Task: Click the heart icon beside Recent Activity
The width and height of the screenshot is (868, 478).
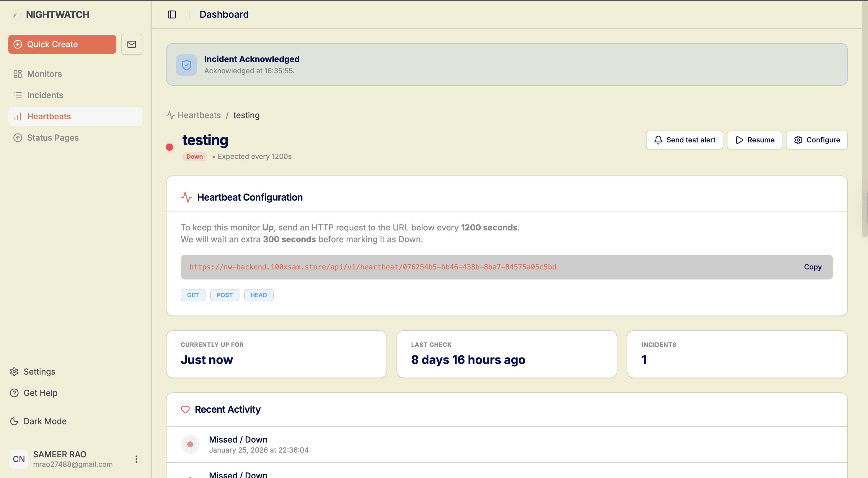Action: click(x=185, y=409)
